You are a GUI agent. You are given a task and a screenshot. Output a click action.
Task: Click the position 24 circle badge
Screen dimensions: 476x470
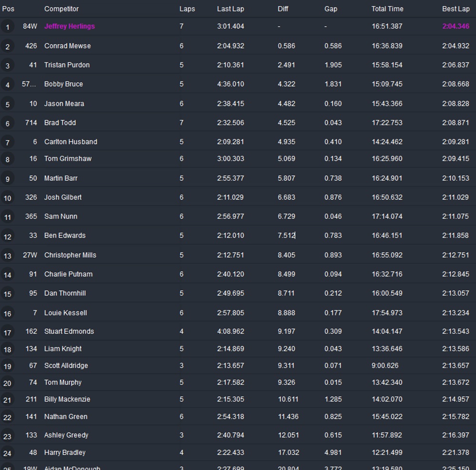[7, 453]
